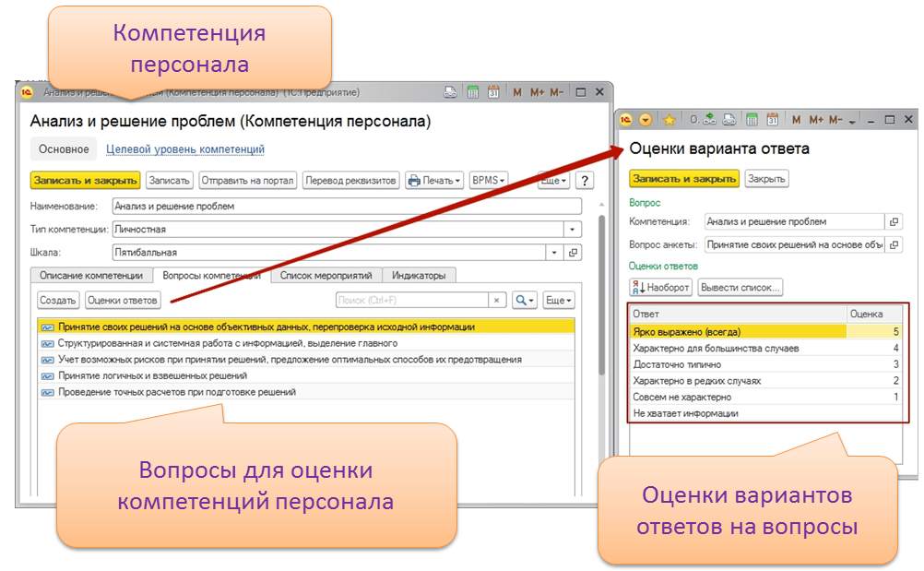Switch to Список мероприятий tab

[326, 276]
